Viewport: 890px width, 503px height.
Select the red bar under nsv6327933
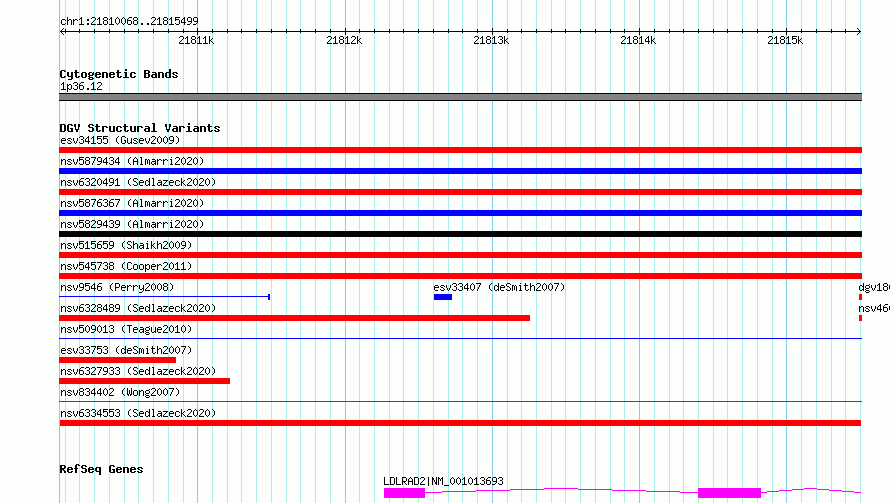click(145, 381)
